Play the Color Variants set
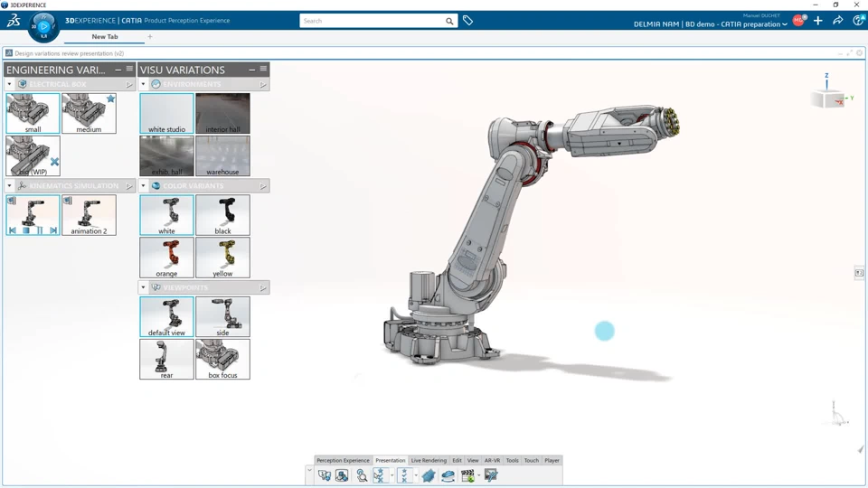The height and width of the screenshot is (488, 868). 263,186
